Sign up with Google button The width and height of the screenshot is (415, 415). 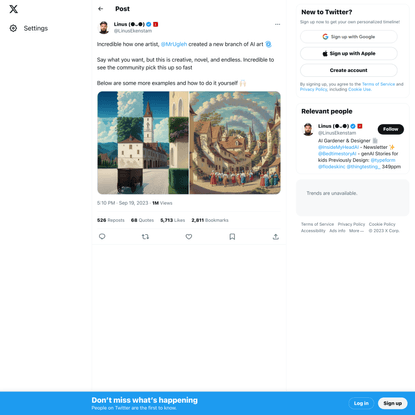349,37
